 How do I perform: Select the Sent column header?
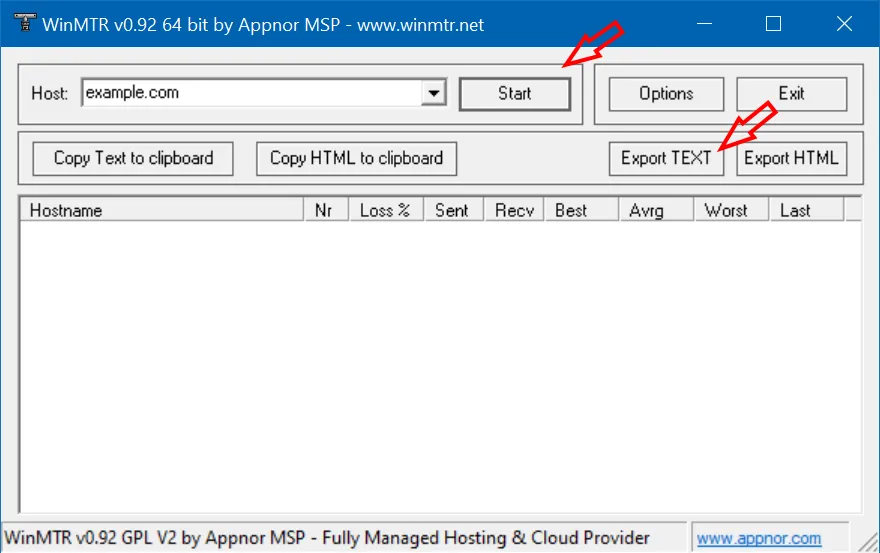pyautogui.click(x=453, y=211)
